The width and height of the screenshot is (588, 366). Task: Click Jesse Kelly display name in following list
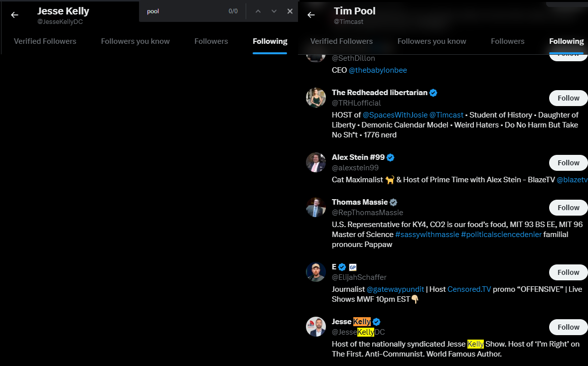click(x=351, y=322)
